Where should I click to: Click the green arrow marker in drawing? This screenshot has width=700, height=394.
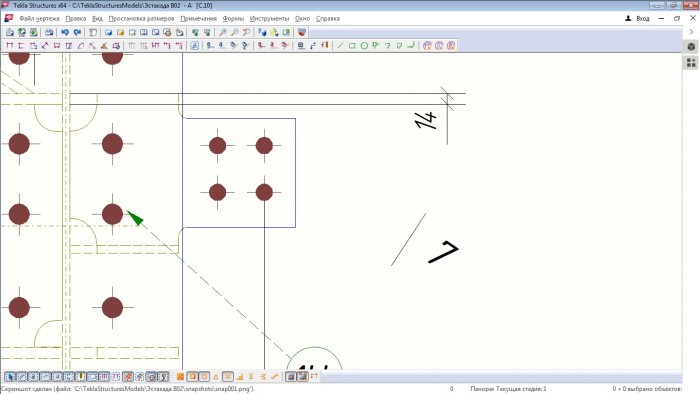click(x=135, y=218)
